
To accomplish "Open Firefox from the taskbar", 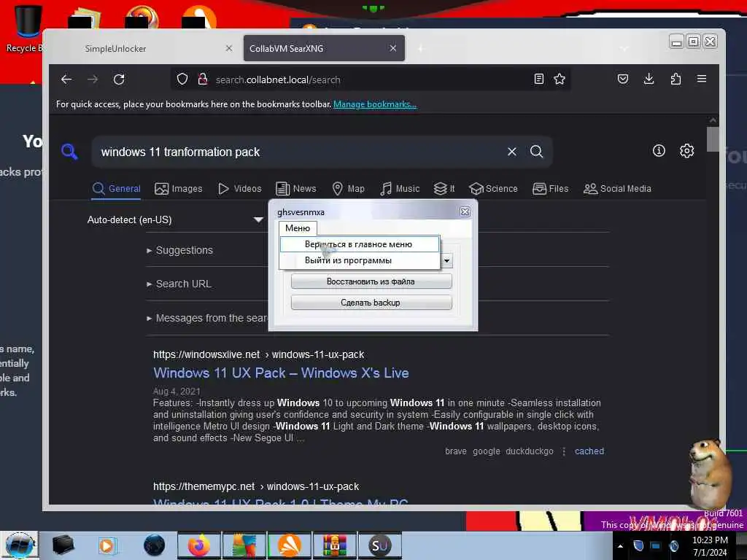I will 198,545.
